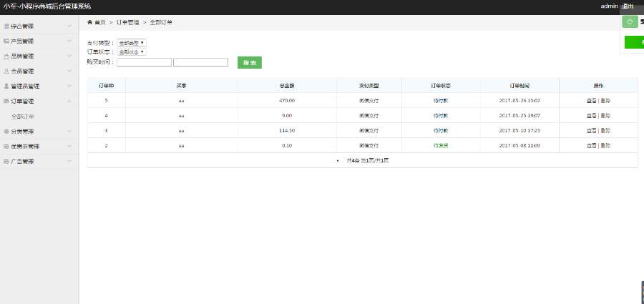Click 删除 for order 3
Viewport: 644px width, 304px height.
pyautogui.click(x=605, y=131)
